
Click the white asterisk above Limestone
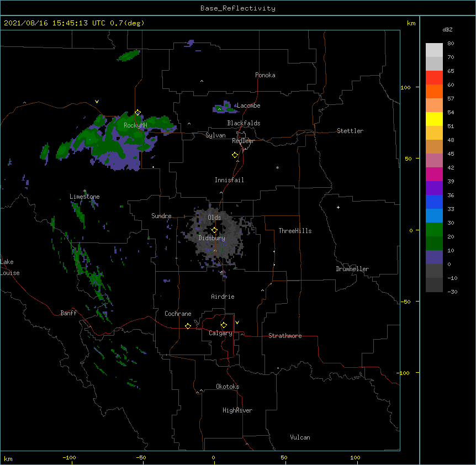point(84,191)
